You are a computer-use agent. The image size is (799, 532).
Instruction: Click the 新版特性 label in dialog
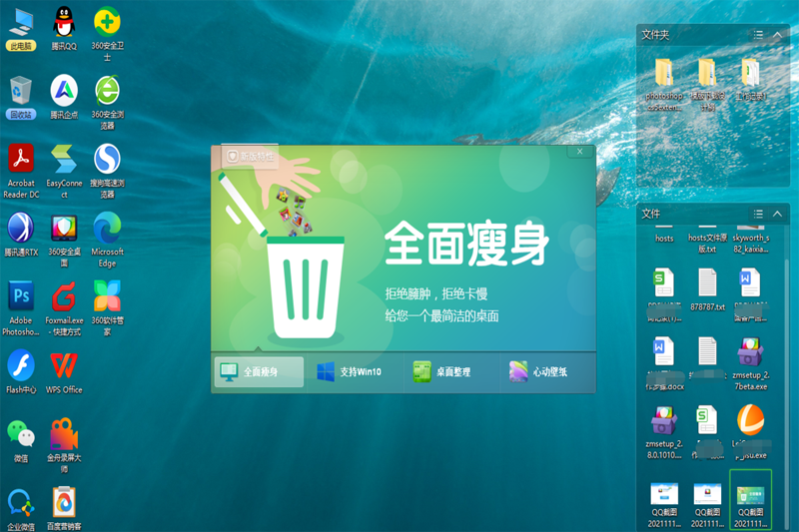click(x=252, y=156)
